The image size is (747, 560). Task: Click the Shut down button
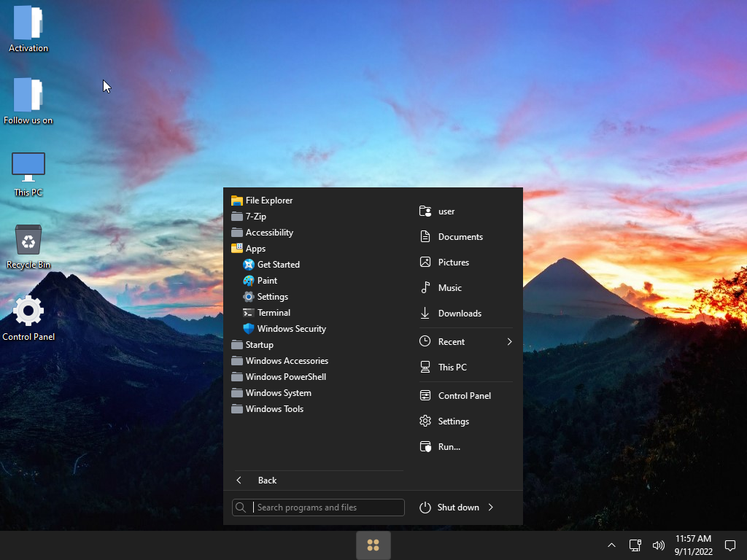(x=449, y=507)
